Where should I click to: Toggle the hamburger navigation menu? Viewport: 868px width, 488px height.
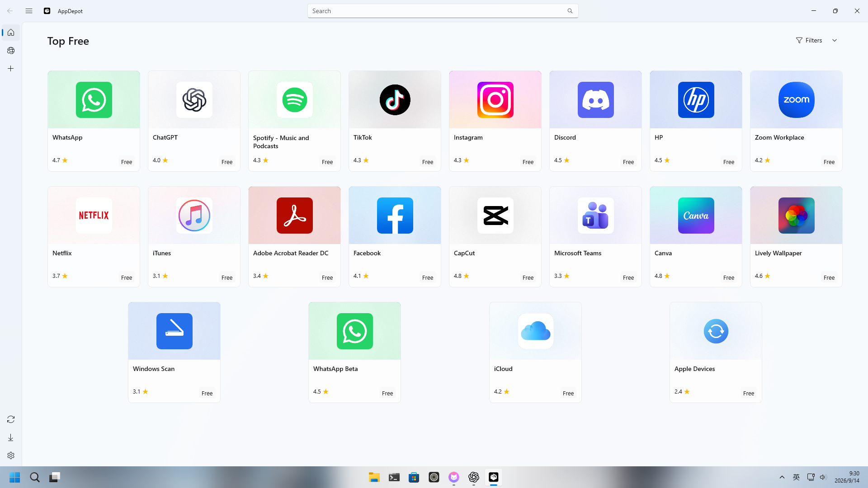click(29, 11)
